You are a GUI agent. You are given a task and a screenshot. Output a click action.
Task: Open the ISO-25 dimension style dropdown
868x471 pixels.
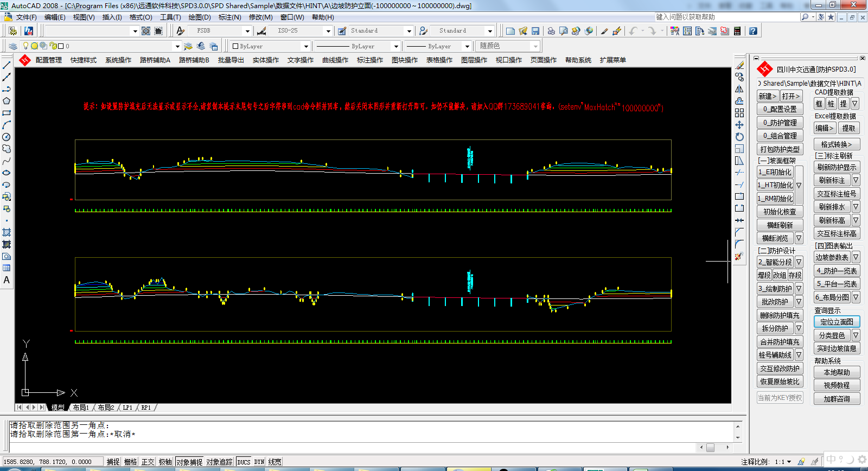[328, 31]
